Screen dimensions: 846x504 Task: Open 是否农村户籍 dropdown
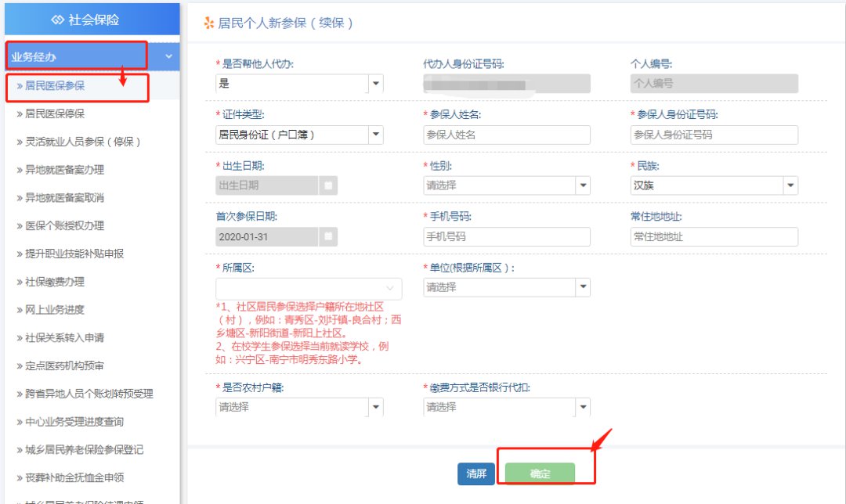[x=299, y=407]
